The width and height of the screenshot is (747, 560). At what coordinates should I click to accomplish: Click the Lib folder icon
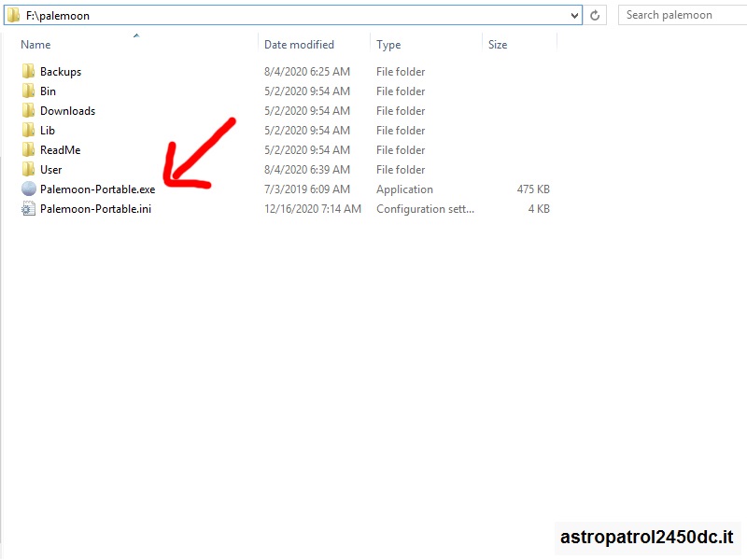(28, 130)
